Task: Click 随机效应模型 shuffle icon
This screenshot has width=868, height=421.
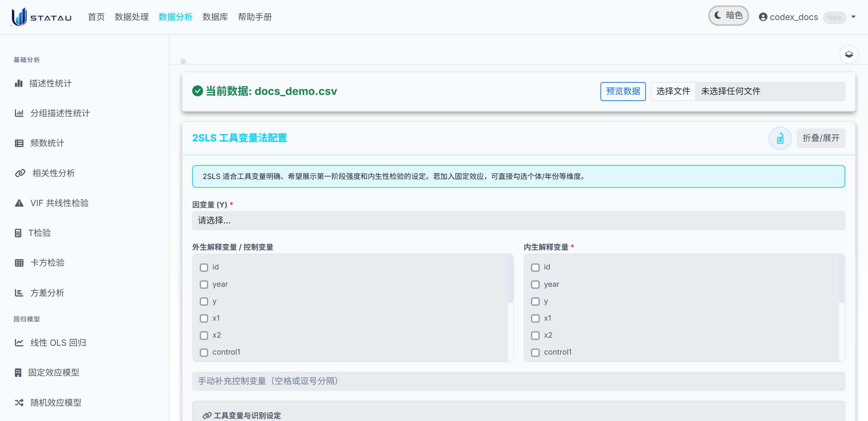Action: point(19,402)
